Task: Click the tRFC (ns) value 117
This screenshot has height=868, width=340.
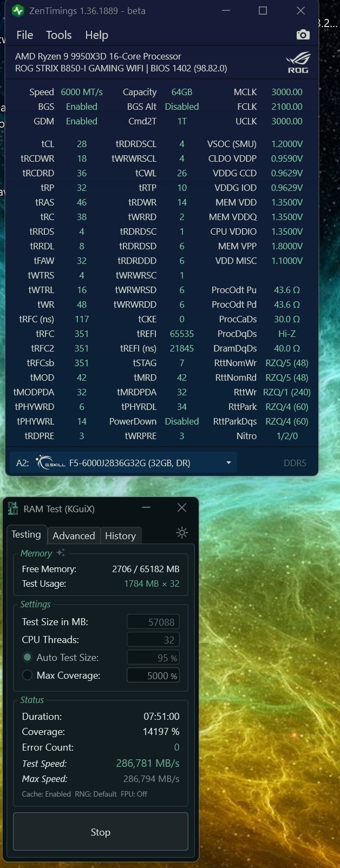Action: pyautogui.click(x=82, y=319)
